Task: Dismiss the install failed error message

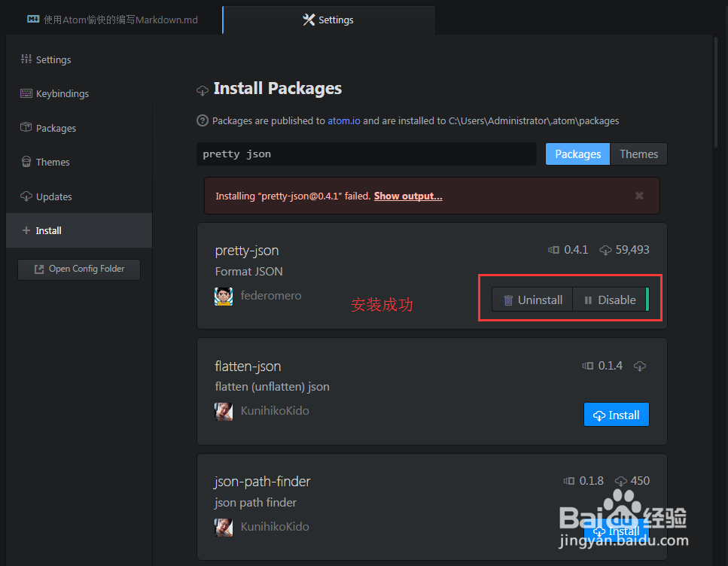Action: tap(639, 196)
